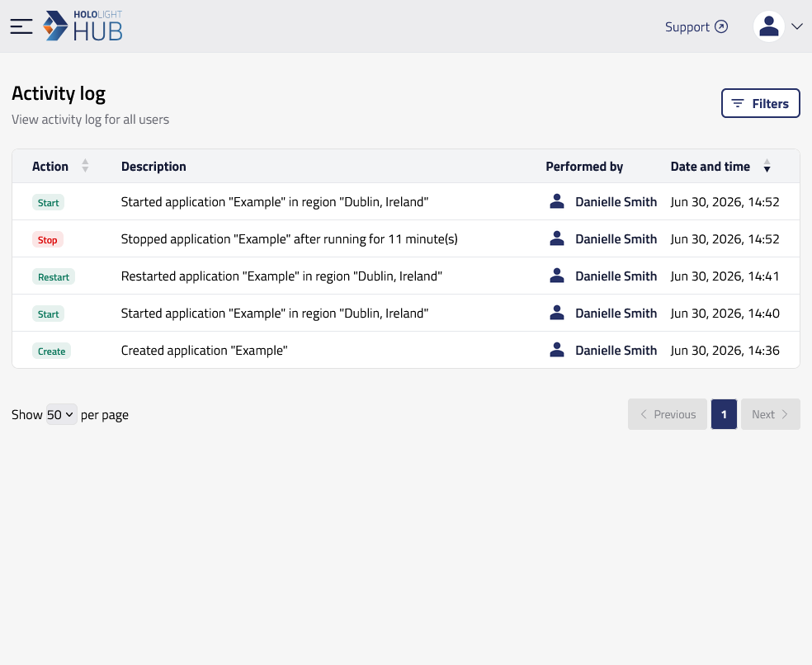The width and height of the screenshot is (812, 665).
Task: Click Danielle Smith in the Stop row
Action: (x=616, y=239)
